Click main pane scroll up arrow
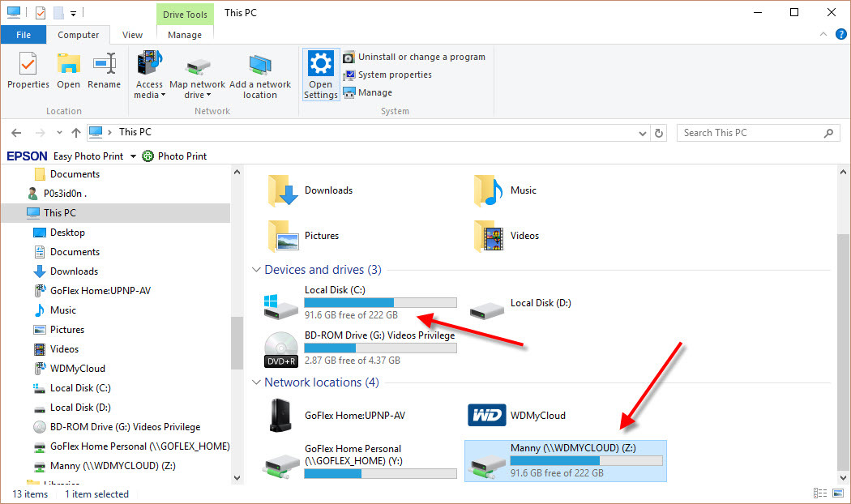Viewport: 851px width, 504px height. (843, 173)
